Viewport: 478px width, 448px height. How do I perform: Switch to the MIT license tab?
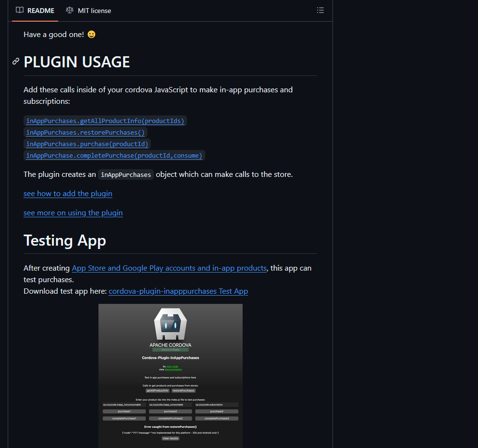(x=93, y=10)
